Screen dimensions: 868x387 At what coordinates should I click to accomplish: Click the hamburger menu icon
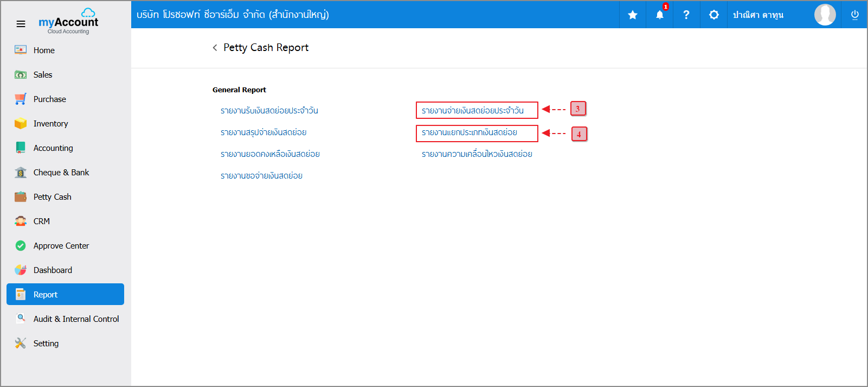[x=21, y=24]
